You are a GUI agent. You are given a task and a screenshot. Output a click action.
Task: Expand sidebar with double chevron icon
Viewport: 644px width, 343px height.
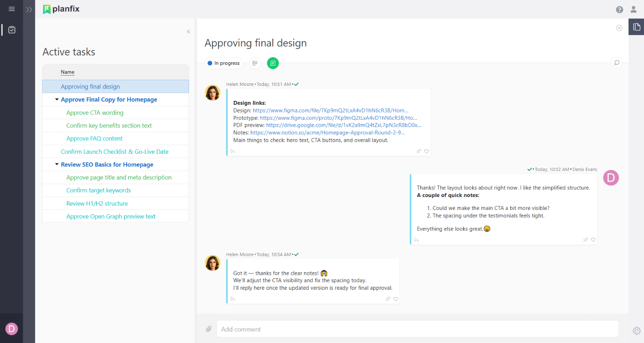click(29, 9)
